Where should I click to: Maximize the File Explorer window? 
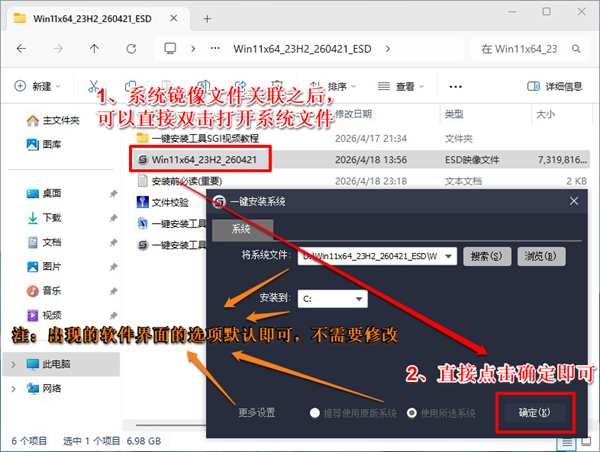[x=546, y=12]
